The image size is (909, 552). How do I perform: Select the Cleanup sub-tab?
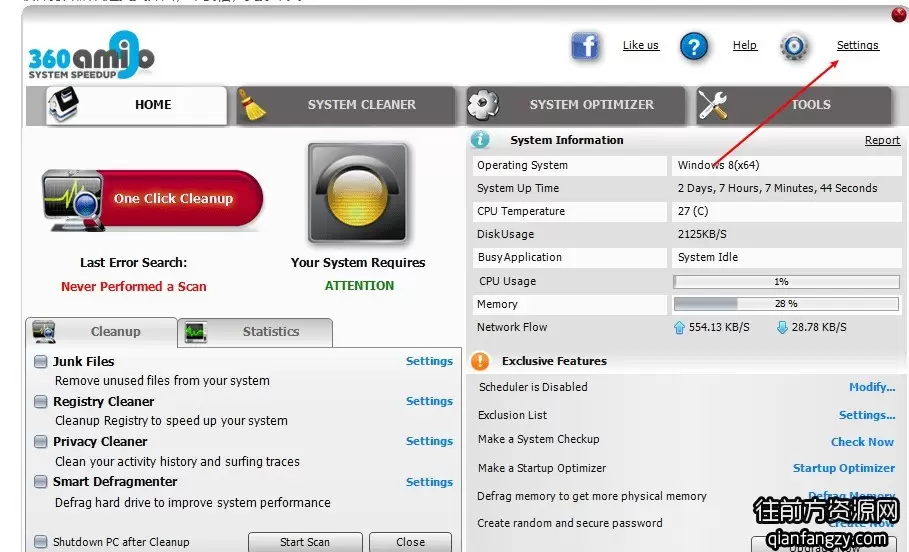tap(101, 332)
